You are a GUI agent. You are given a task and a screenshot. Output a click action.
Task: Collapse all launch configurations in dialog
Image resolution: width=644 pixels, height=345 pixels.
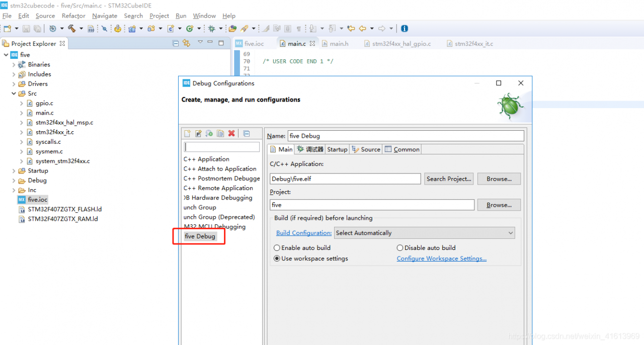pos(247,133)
